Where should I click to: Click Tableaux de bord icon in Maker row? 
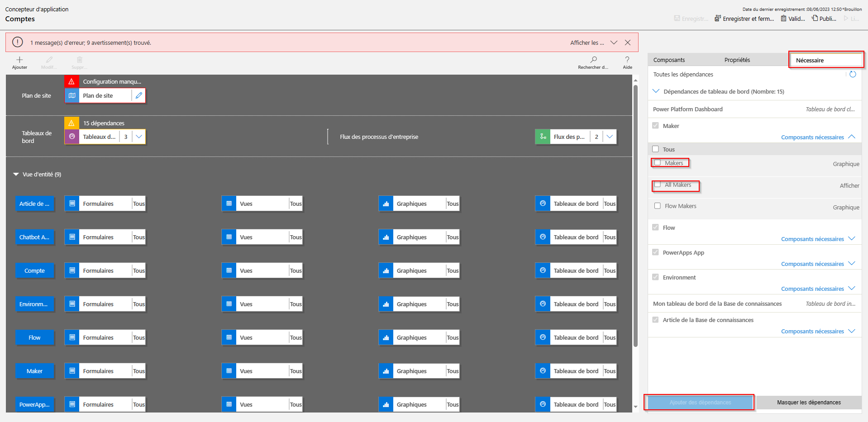pos(543,371)
